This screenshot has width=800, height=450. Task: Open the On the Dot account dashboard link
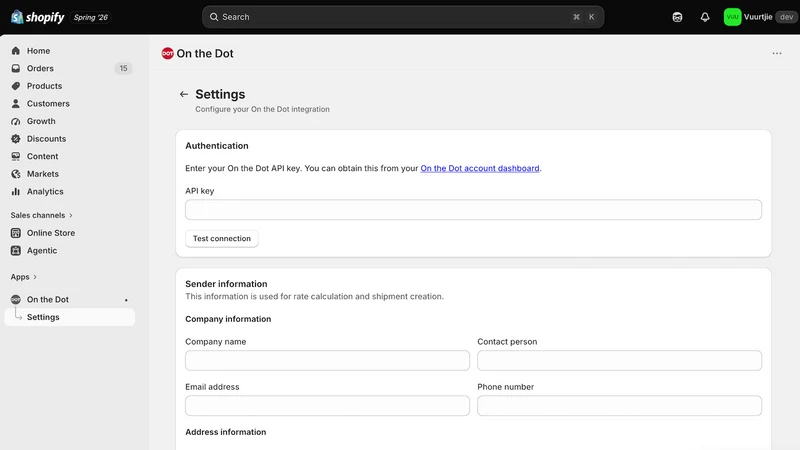pyautogui.click(x=480, y=168)
